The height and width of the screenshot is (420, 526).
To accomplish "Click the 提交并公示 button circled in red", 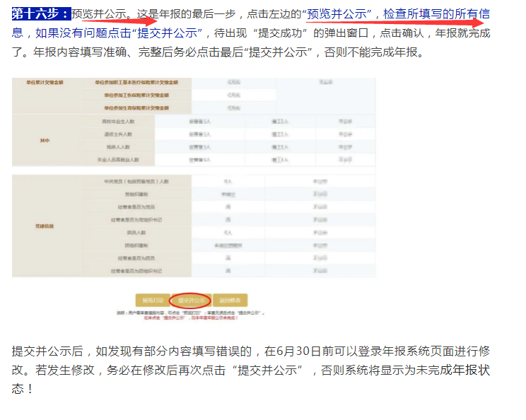I will pos(190,300).
